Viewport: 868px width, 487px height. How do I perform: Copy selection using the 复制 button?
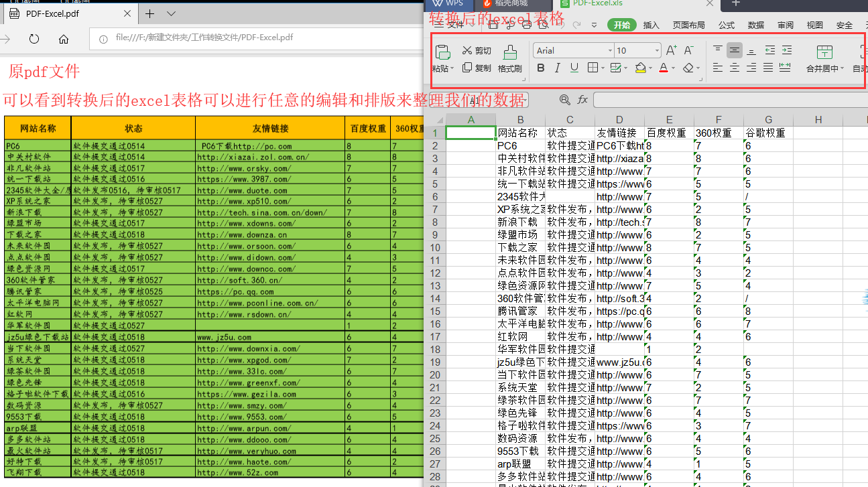(477, 68)
